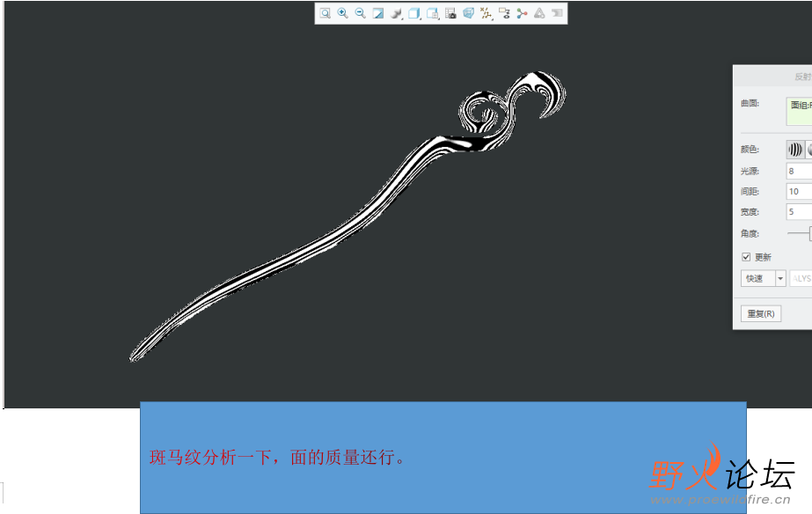Click the grayed last toolbar icon
812x514 pixels.
point(557,13)
